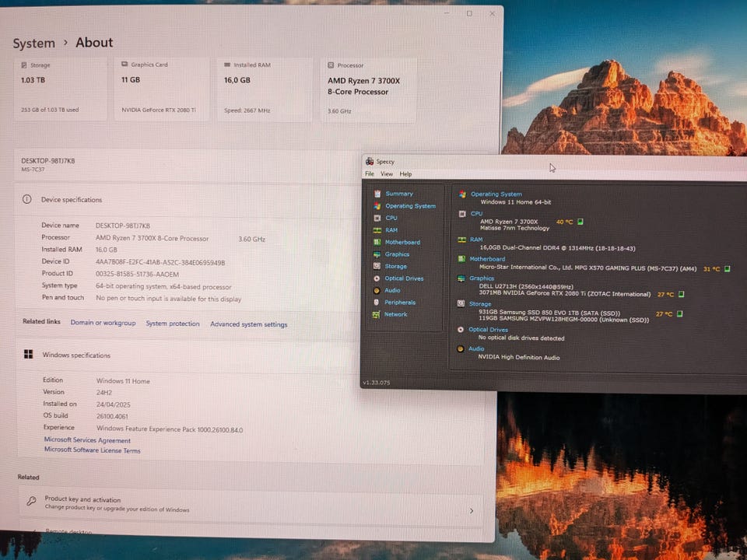The width and height of the screenshot is (747, 560).
Task: Click the Speccy app icon in title bar
Action: point(369,162)
